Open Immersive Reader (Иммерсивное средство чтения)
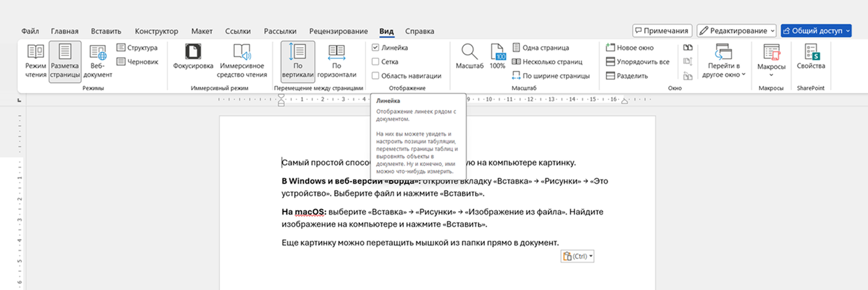The image size is (868, 290). click(x=242, y=61)
